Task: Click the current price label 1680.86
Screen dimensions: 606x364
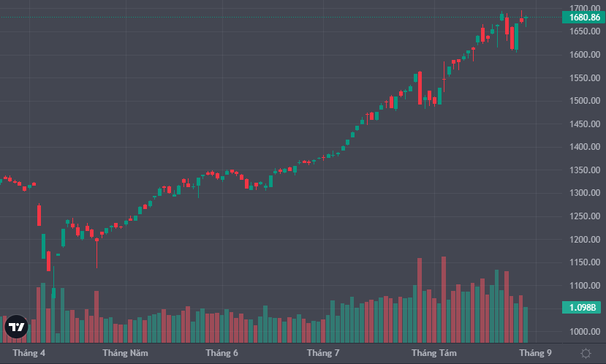Action: click(584, 17)
